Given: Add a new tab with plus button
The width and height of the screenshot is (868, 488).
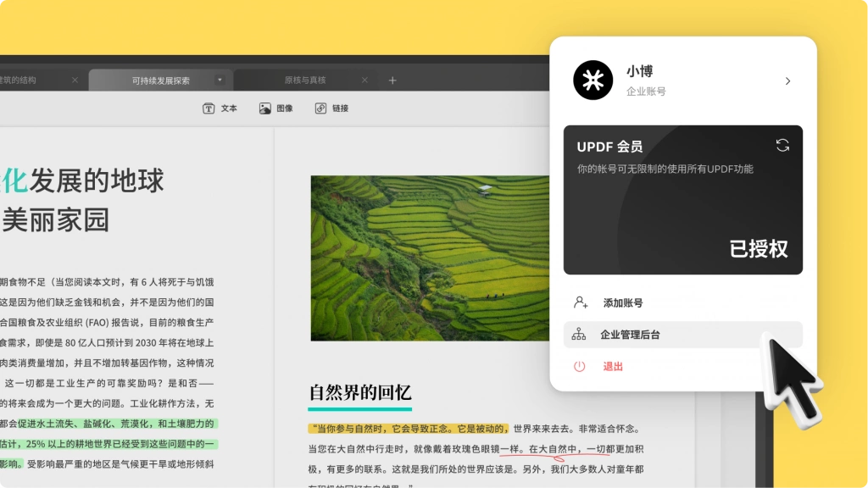Looking at the screenshot, I should [x=392, y=80].
